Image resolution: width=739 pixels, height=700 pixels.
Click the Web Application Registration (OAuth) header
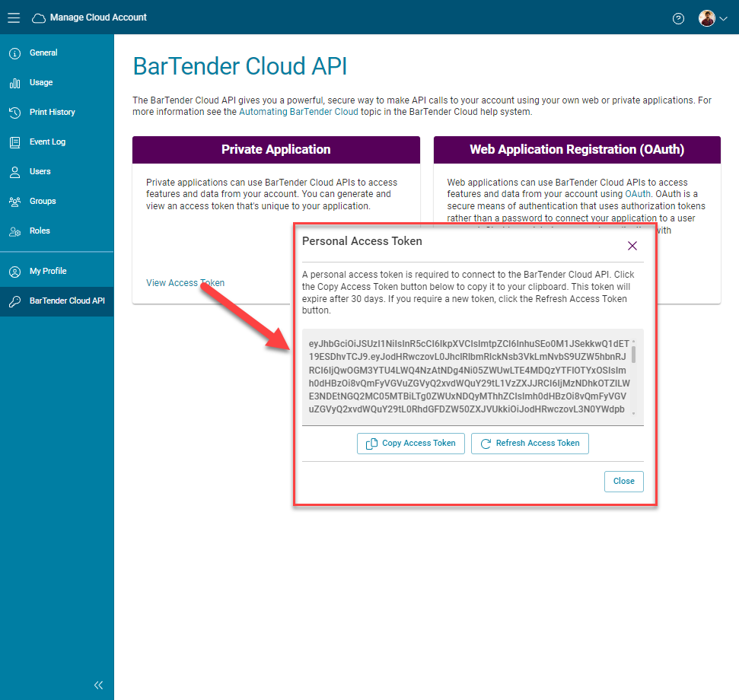[x=577, y=150]
